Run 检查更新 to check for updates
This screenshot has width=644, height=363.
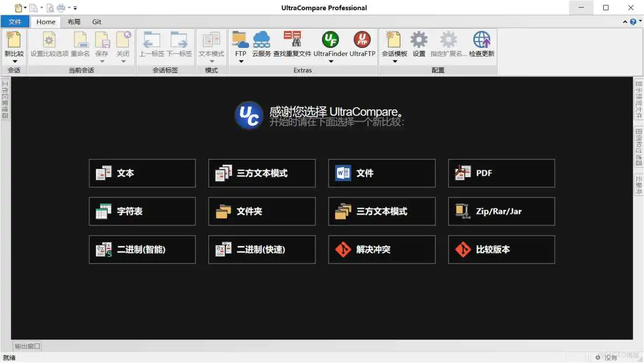click(x=481, y=44)
